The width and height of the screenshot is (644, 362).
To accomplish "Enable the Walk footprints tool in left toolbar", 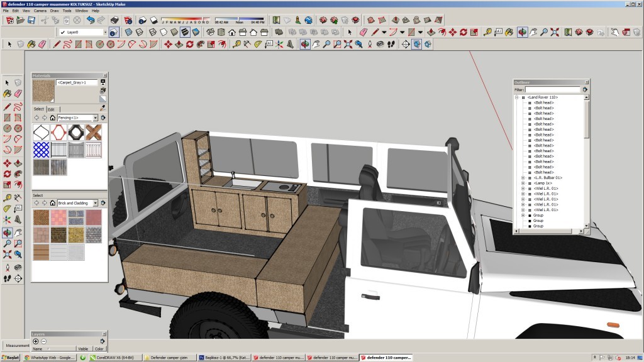I will pyautogui.click(x=7, y=278).
